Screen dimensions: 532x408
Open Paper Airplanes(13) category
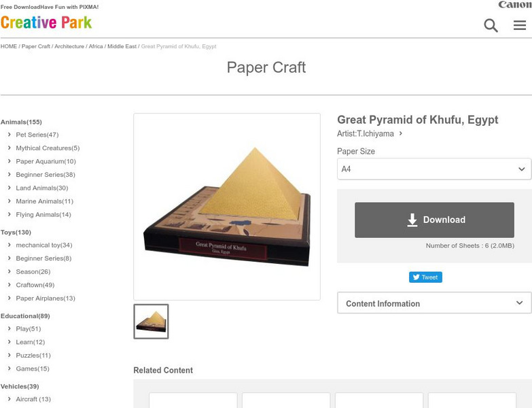pyautogui.click(x=46, y=298)
